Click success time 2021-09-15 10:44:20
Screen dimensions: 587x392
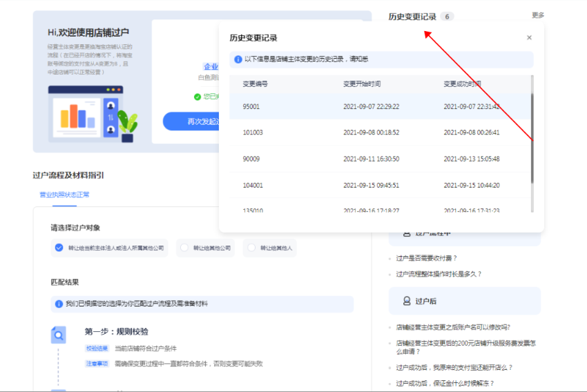tap(471, 185)
